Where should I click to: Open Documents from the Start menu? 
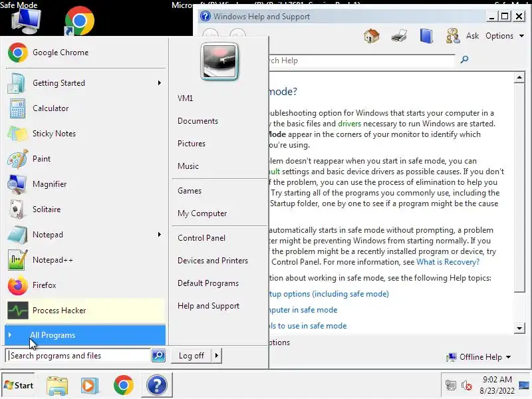point(198,121)
